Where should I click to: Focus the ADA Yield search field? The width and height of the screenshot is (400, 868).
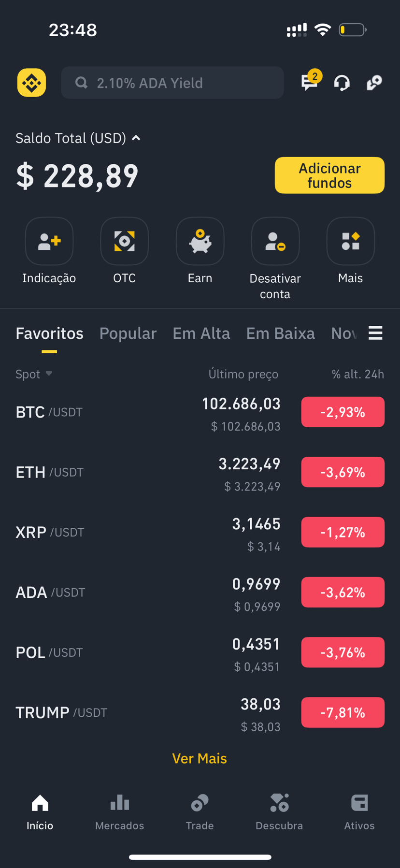172,83
